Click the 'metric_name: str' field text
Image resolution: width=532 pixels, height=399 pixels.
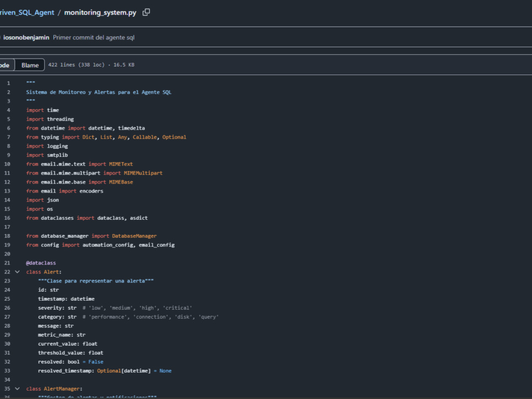pos(62,335)
